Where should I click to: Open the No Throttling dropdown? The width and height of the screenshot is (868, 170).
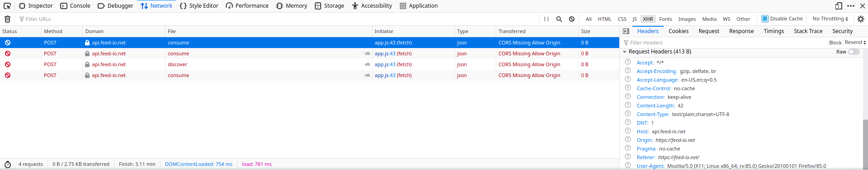(x=830, y=19)
